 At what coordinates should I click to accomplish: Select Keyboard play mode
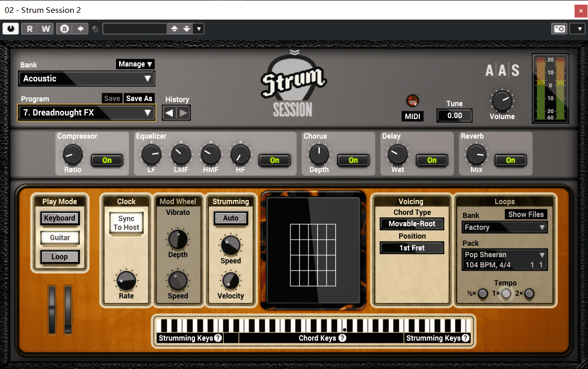point(60,218)
